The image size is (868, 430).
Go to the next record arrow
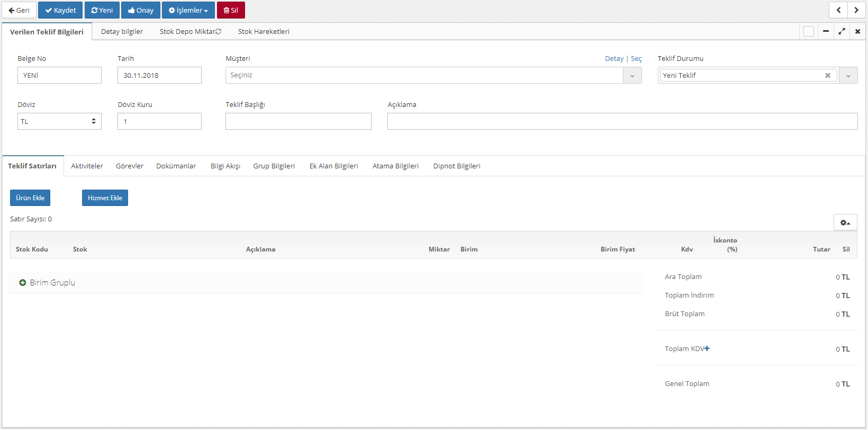[856, 10]
